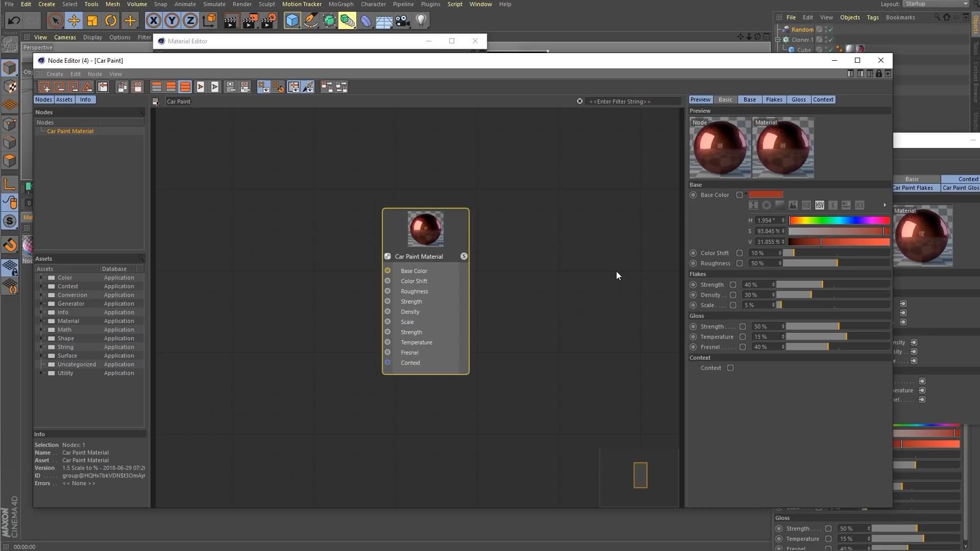Viewport: 980px width, 551px height.
Task: Expand the Surface assets folder
Action: [42, 356]
